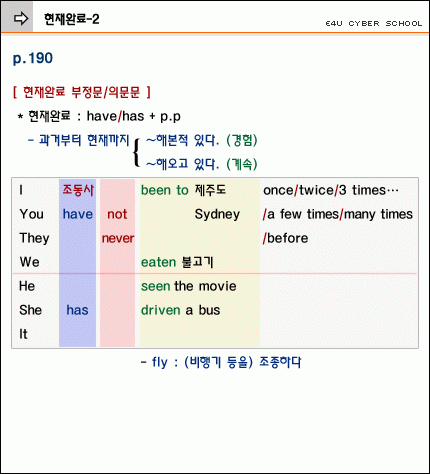Click the red 조동사 label in blue column
Image resolution: width=430 pixels, height=474 pixels.
pyautogui.click(x=78, y=190)
